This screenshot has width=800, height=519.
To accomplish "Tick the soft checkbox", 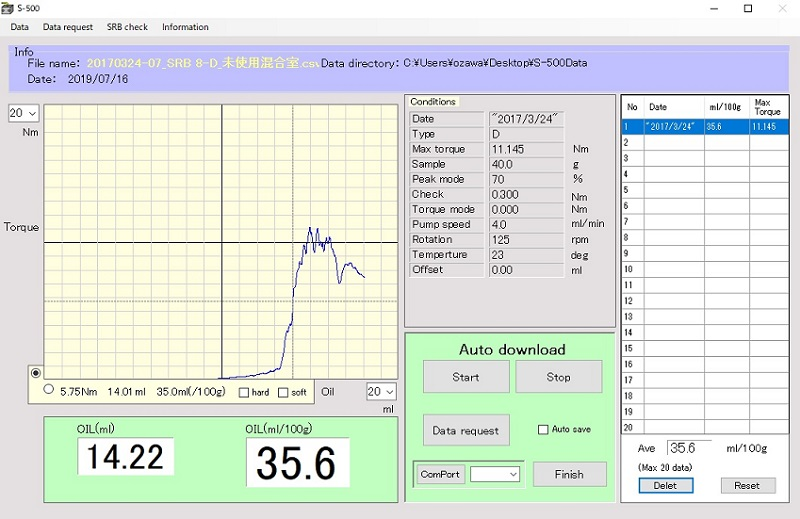I will [283, 392].
